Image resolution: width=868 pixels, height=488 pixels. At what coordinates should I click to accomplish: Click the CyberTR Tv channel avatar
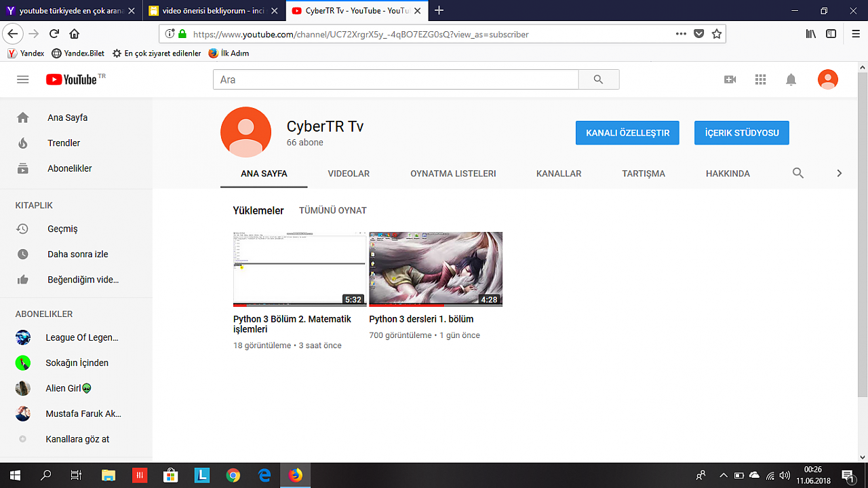[246, 132]
